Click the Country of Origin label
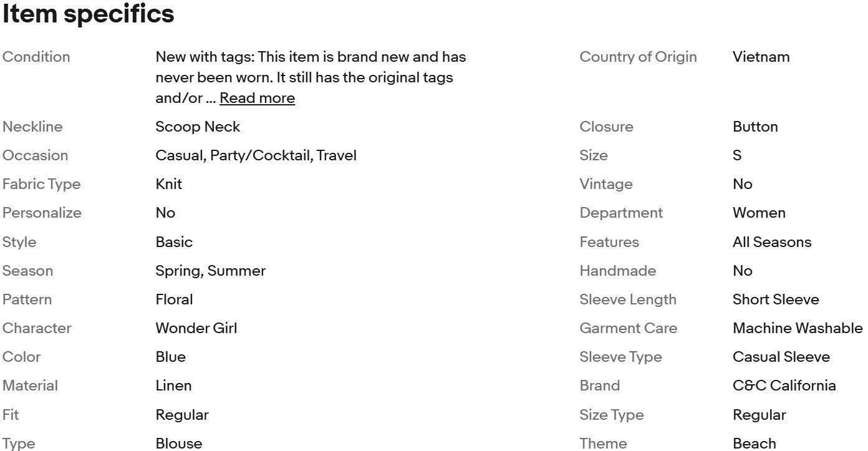 point(638,57)
